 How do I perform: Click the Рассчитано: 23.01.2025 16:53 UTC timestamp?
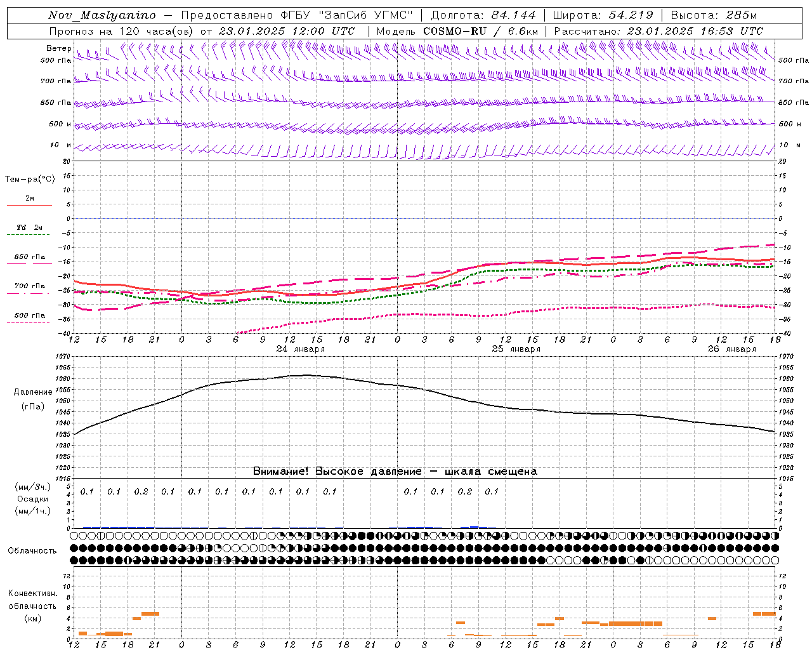658,31
